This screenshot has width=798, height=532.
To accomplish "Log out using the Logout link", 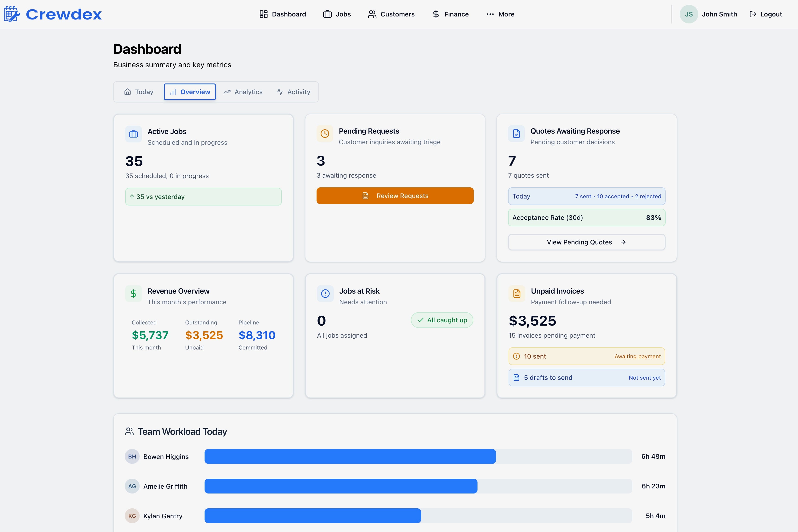I will [766, 14].
